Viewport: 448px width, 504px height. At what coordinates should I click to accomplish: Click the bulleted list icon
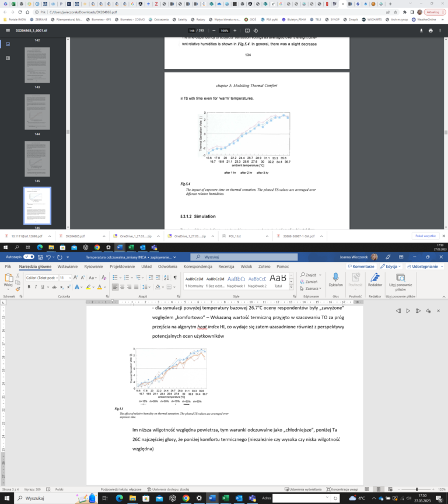[x=115, y=278]
